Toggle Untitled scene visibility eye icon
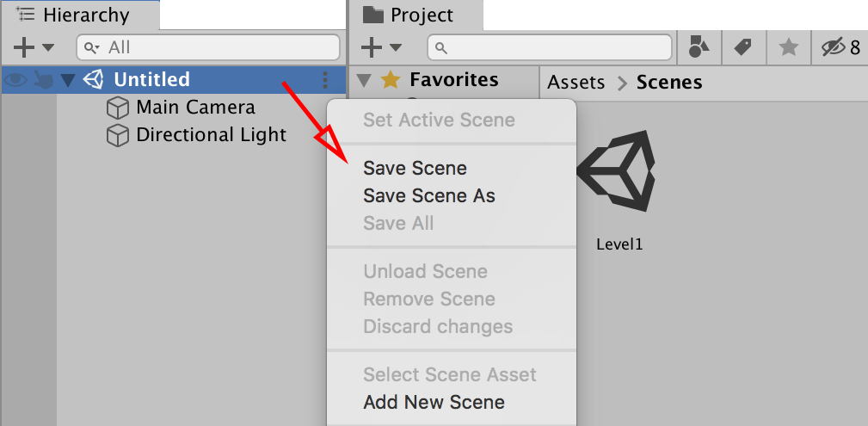 (15, 80)
